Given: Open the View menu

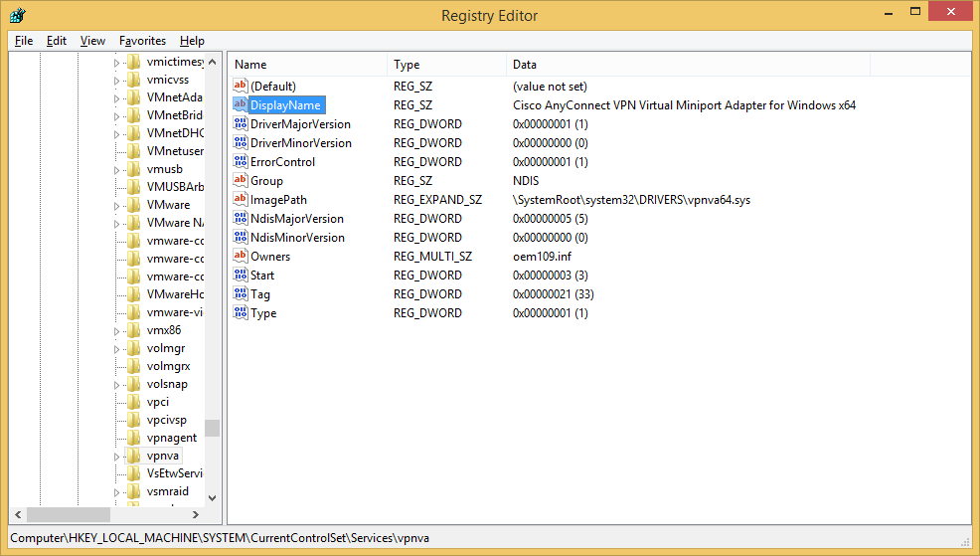Looking at the screenshot, I should (x=92, y=41).
